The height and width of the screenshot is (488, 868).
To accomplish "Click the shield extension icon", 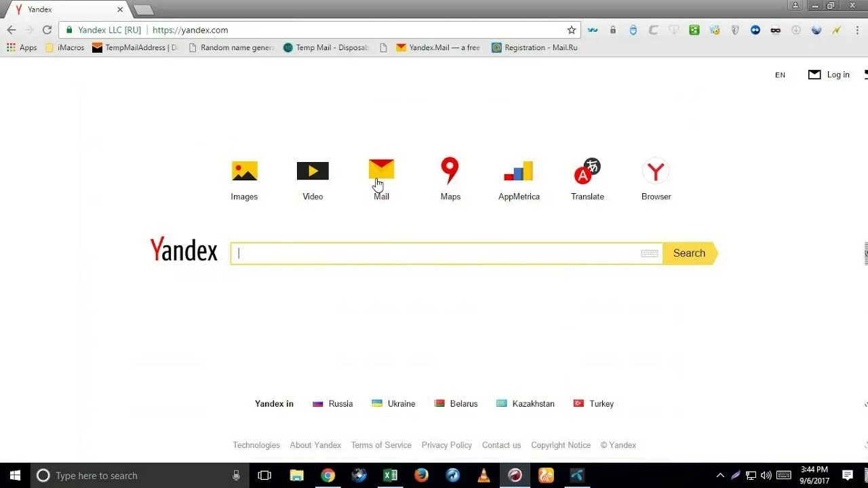I will [735, 30].
